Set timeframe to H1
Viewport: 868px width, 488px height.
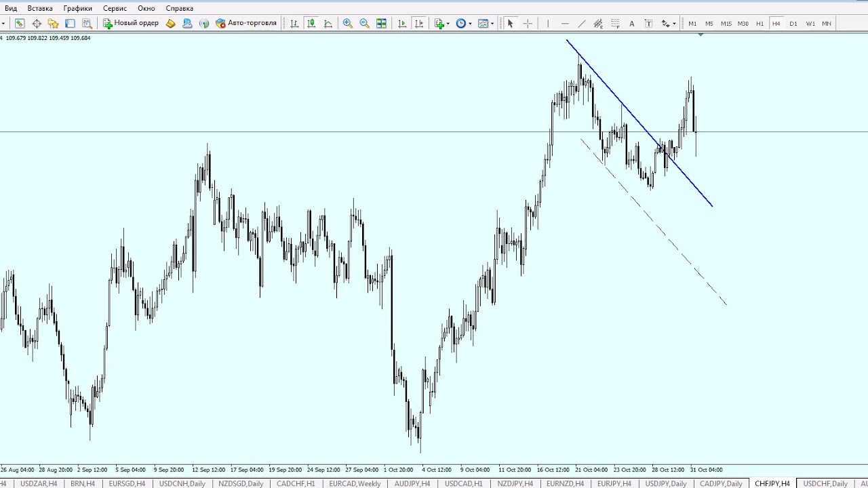pyautogui.click(x=759, y=23)
